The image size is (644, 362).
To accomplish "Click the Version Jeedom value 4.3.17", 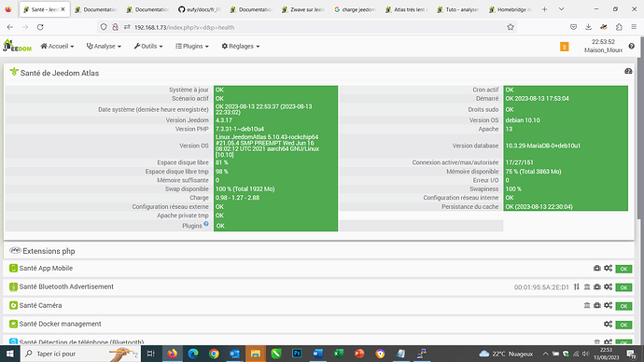I will [224, 120].
